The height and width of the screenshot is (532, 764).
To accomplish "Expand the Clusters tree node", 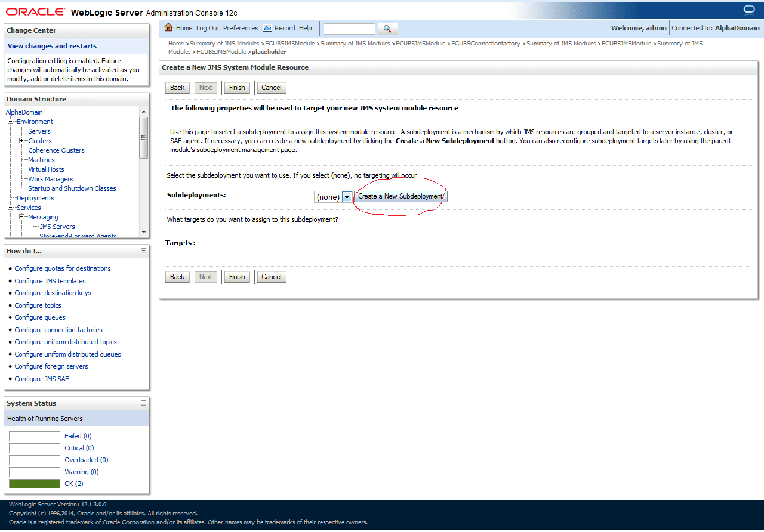I will [x=22, y=141].
